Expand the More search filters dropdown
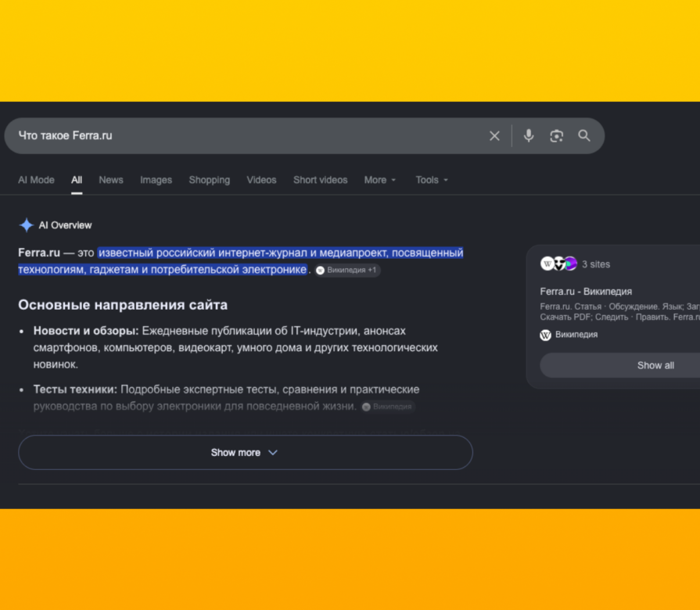700x610 pixels. pyautogui.click(x=380, y=180)
